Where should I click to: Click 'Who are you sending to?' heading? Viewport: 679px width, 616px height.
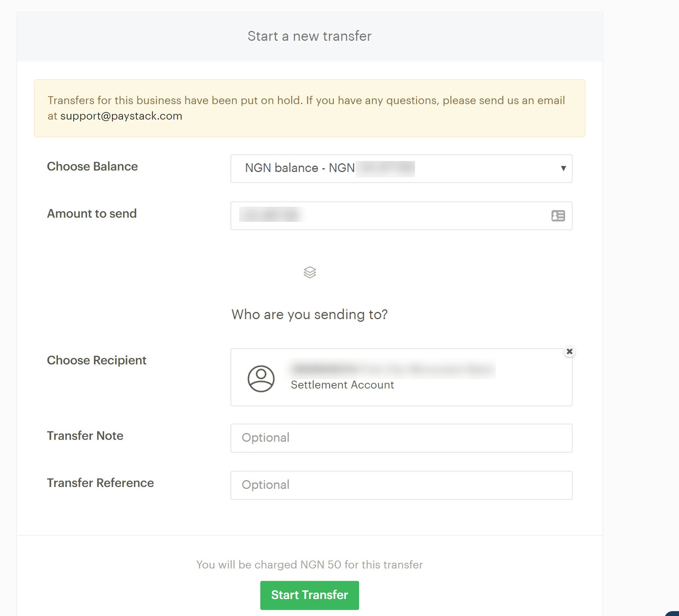tap(309, 314)
